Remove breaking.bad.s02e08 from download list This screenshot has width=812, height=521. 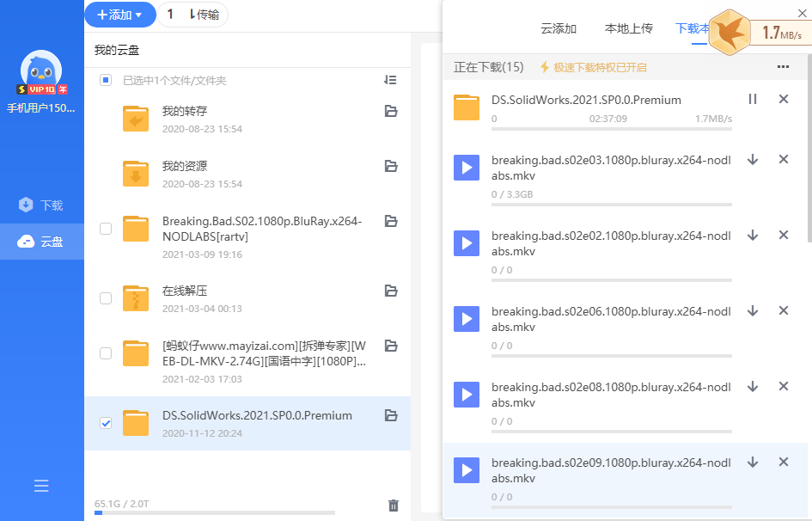pyautogui.click(x=784, y=386)
